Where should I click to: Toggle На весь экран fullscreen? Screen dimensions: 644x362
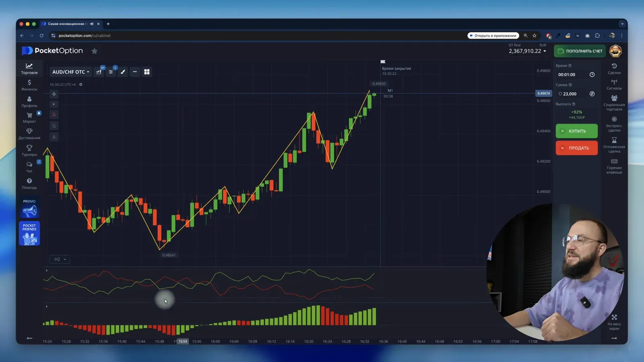(614, 323)
